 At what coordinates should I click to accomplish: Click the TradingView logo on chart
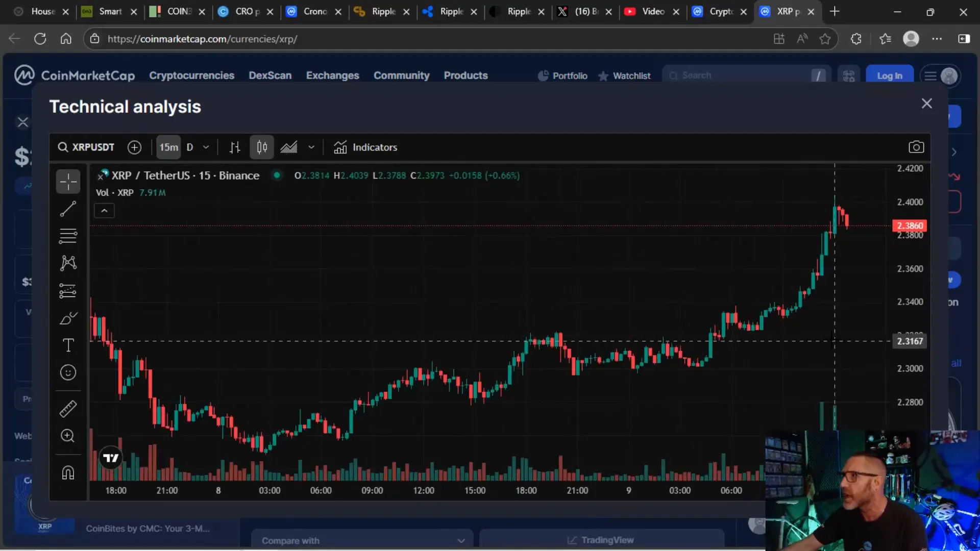tap(111, 458)
